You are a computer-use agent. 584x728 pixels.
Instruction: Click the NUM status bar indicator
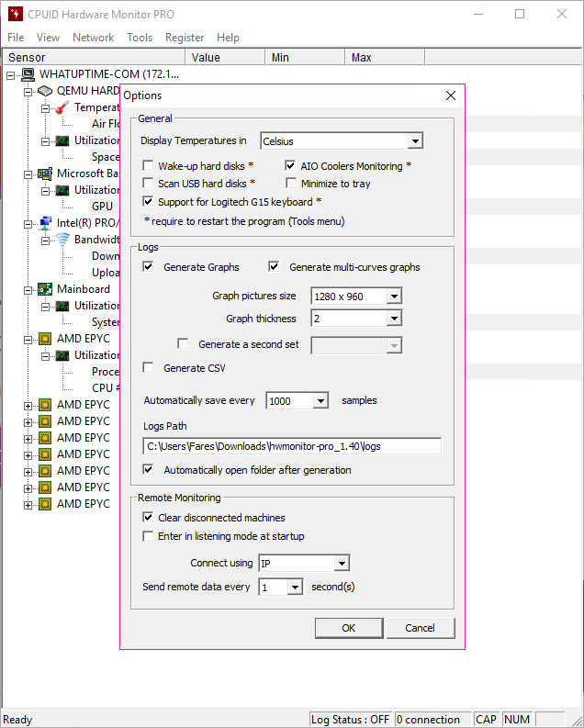(x=517, y=719)
